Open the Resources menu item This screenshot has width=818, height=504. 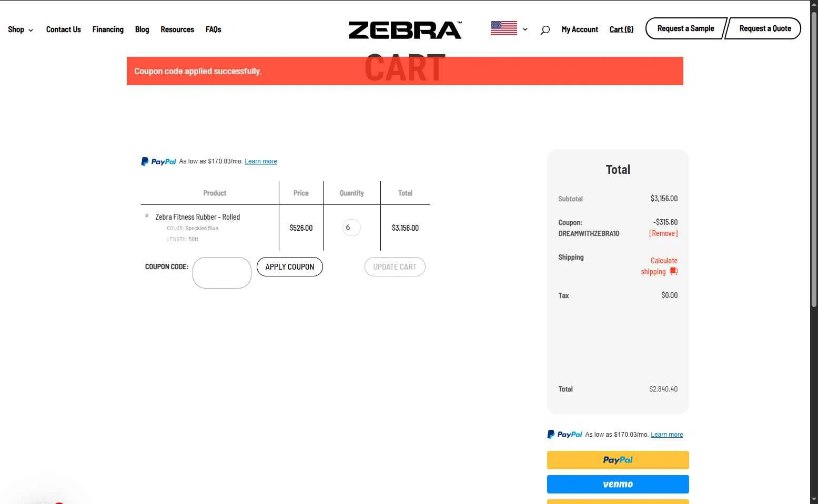(177, 29)
